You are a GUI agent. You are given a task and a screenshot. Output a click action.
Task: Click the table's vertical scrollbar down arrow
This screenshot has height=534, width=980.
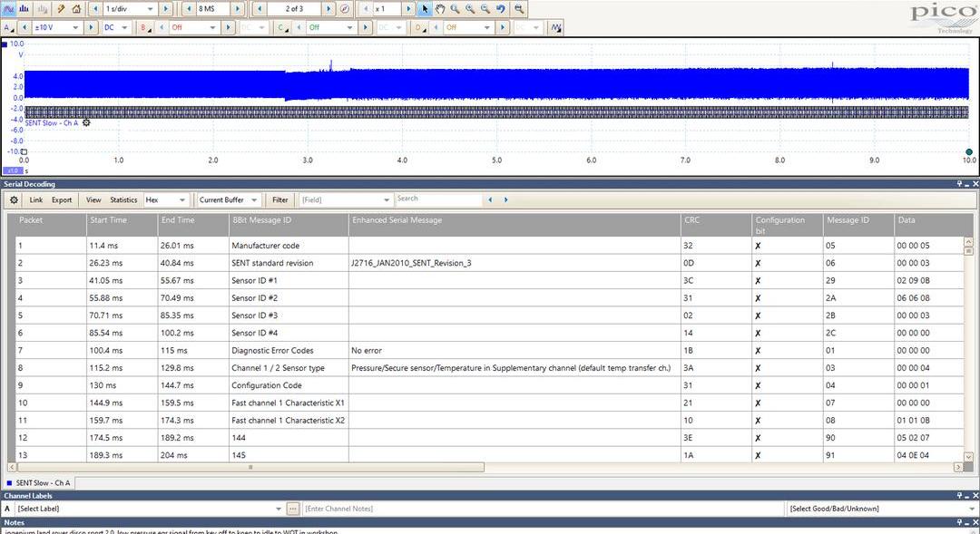point(969,457)
